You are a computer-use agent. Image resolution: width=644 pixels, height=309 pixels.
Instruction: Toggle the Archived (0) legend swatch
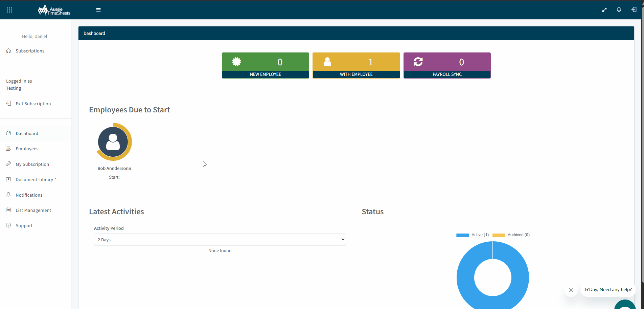tap(499, 235)
